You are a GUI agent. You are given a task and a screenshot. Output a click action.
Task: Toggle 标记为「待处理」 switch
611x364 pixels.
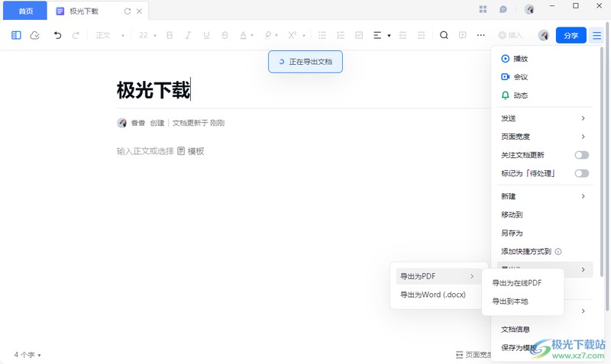(581, 173)
